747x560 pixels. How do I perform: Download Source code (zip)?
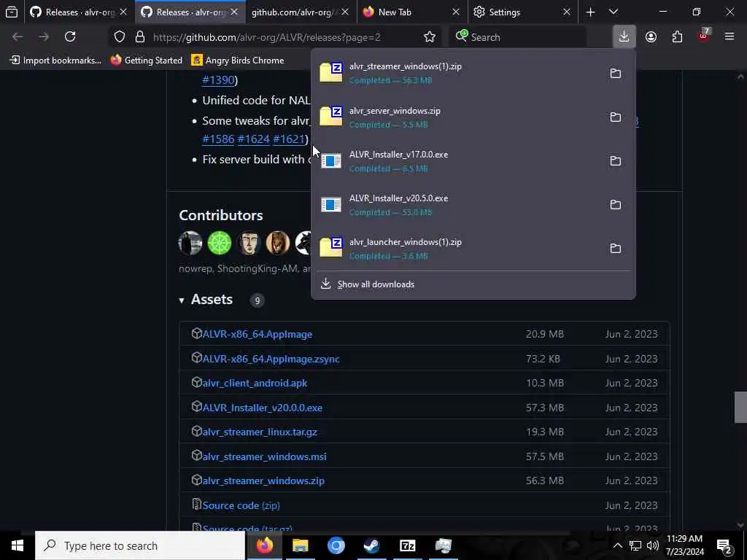point(241,506)
